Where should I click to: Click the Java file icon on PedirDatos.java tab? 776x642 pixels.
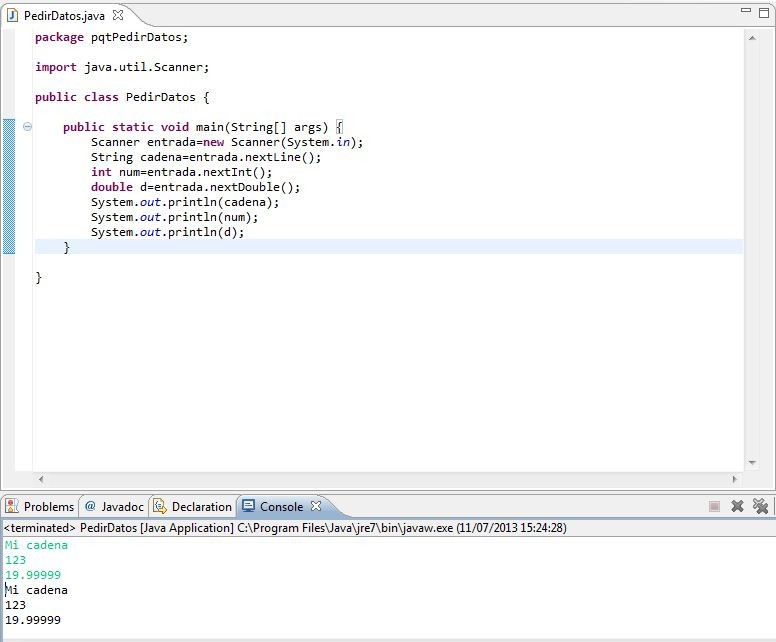pyautogui.click(x=12, y=16)
